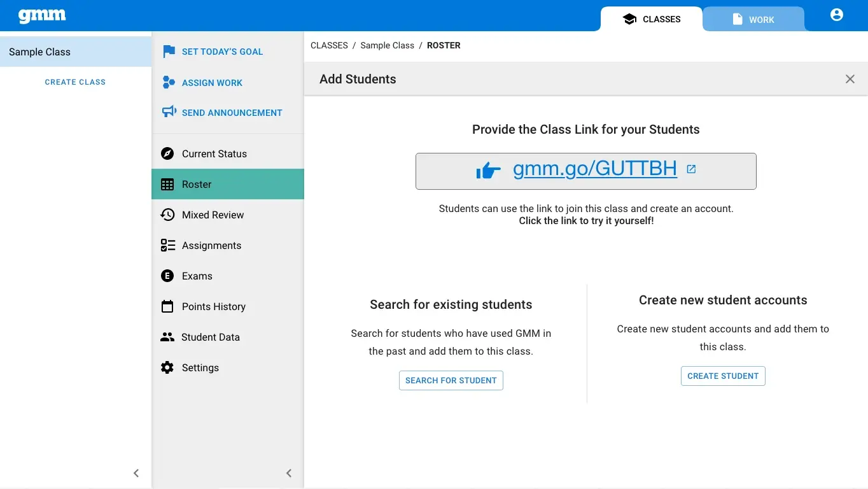Click the Roster table grid icon
The width and height of the screenshot is (868, 489).
pyautogui.click(x=167, y=184)
